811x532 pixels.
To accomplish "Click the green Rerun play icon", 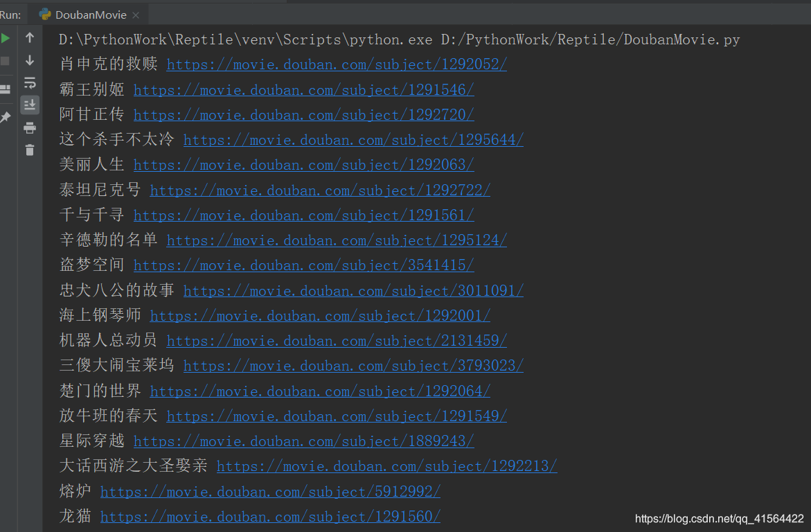I will pyautogui.click(x=5, y=38).
